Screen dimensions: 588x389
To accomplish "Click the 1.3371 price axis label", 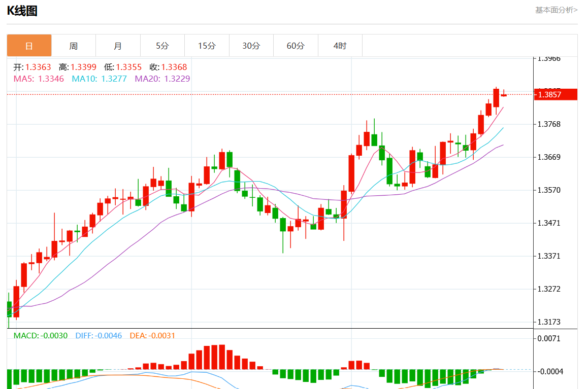I will 549,256.
